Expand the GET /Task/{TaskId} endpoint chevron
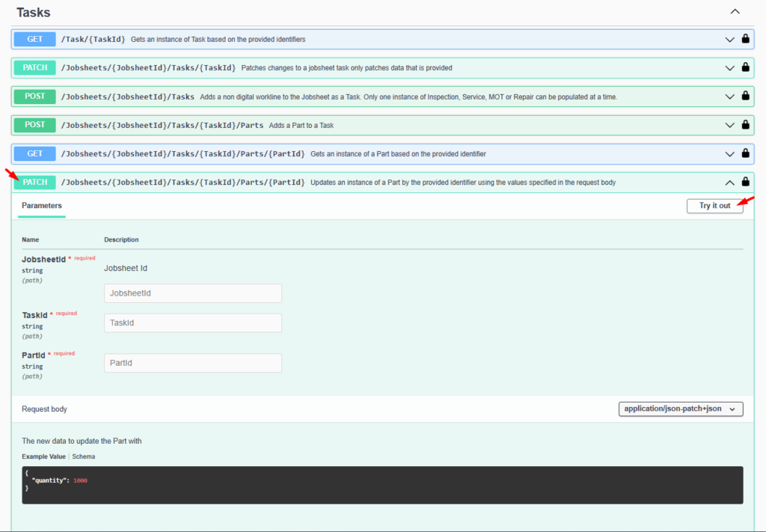 [x=729, y=39]
